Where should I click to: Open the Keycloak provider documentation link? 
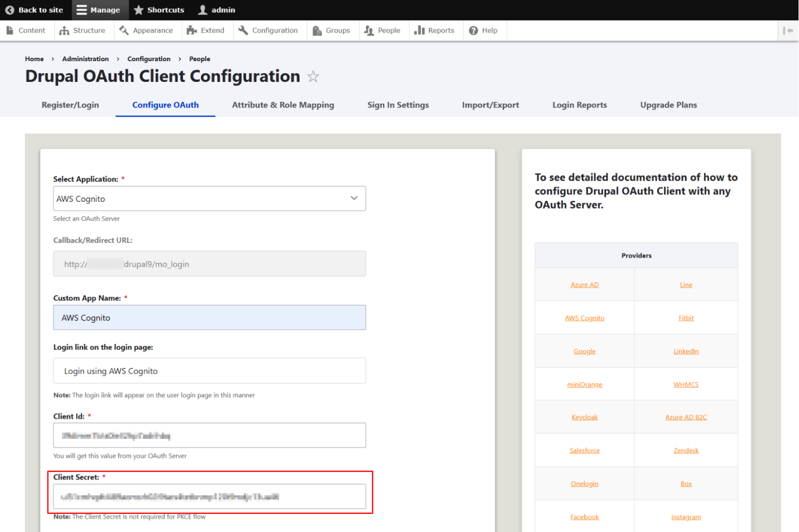click(584, 418)
